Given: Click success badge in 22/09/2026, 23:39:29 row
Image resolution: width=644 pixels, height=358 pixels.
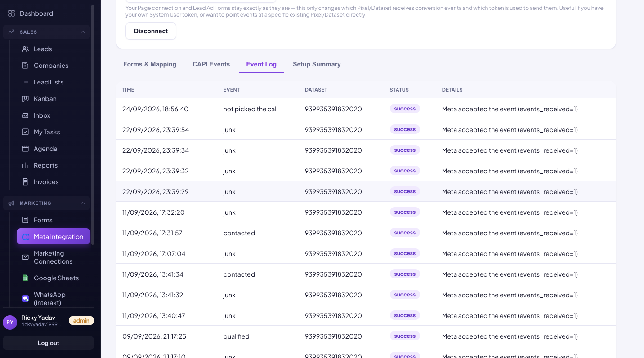Looking at the screenshot, I should 405,191.
